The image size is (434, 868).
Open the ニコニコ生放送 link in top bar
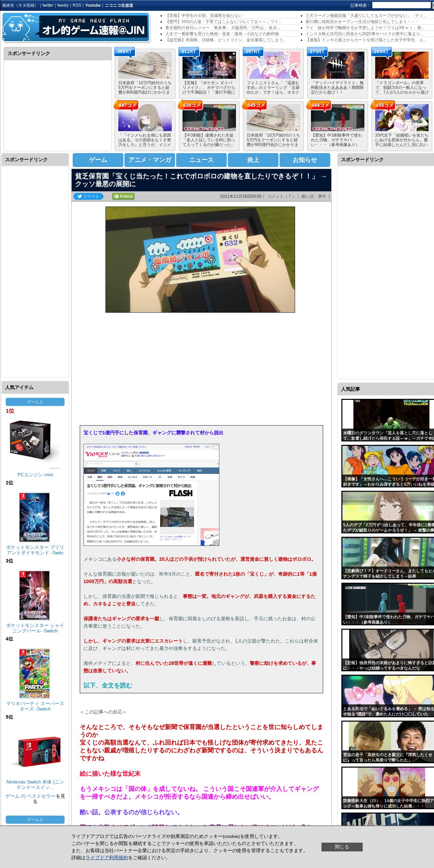(x=119, y=5)
